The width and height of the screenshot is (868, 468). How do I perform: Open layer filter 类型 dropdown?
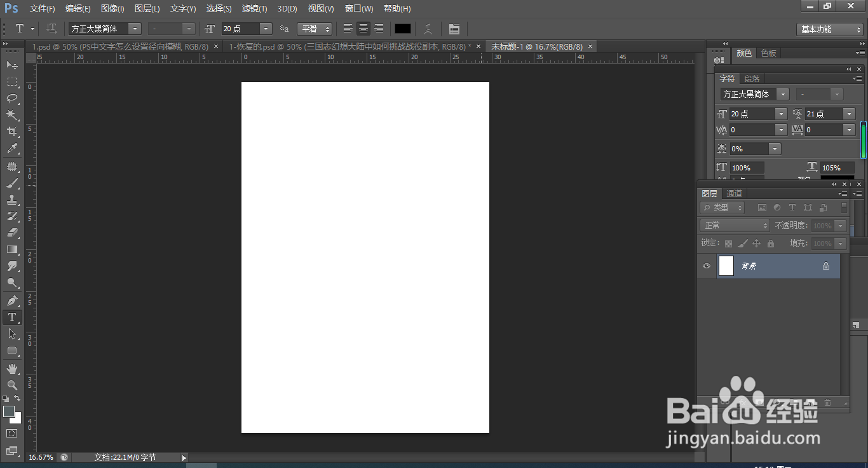click(722, 207)
